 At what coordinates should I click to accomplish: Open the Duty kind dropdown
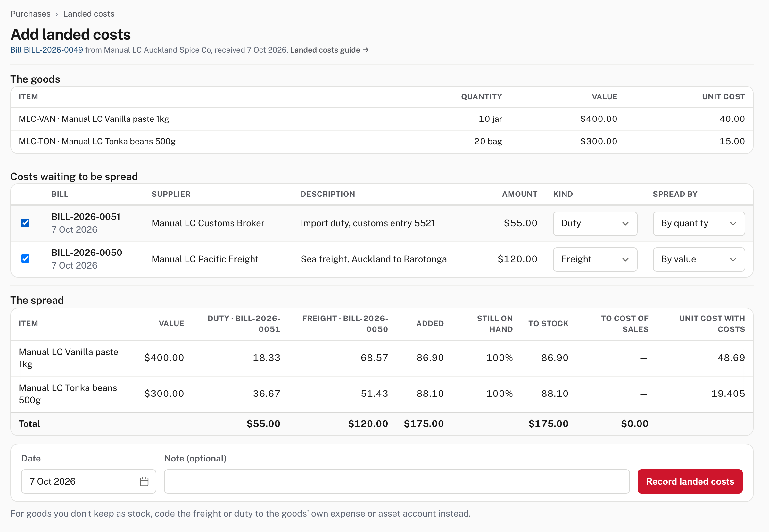(x=595, y=223)
